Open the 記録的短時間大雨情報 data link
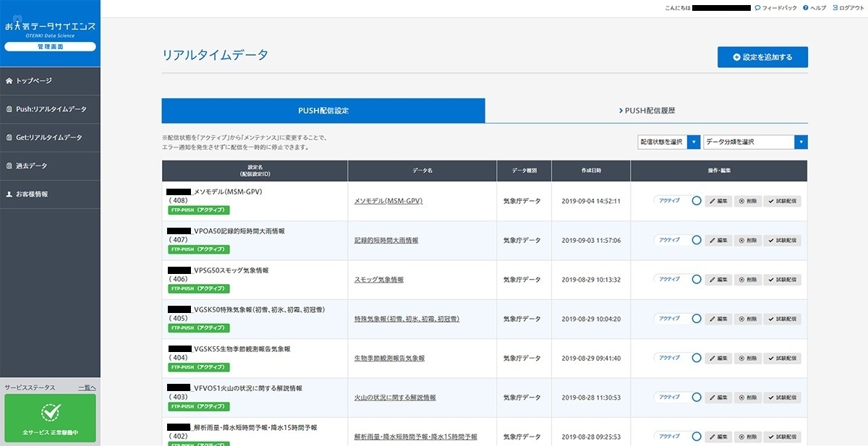Screen dimensions: 868x446 (x=386, y=240)
